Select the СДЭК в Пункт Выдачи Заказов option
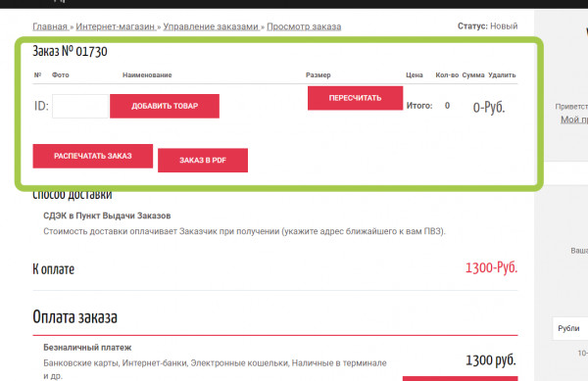Image resolution: width=588 pixels, height=381 pixels. click(x=107, y=215)
